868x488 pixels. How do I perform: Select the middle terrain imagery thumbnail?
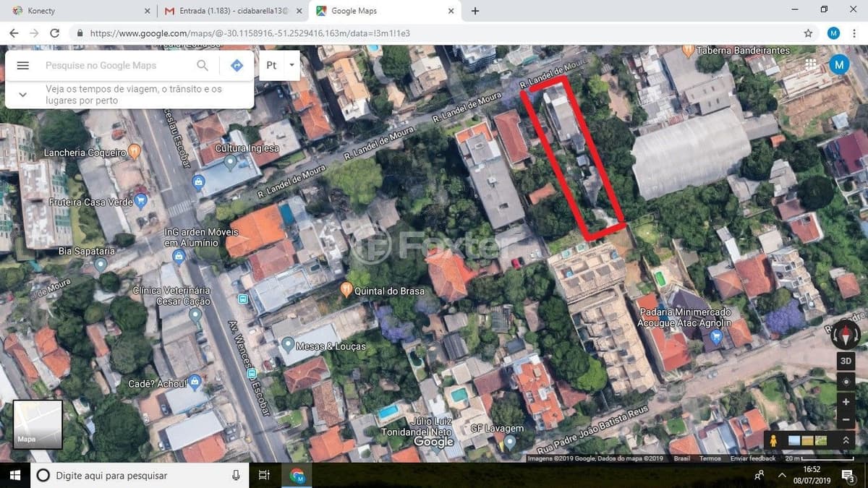[807, 440]
